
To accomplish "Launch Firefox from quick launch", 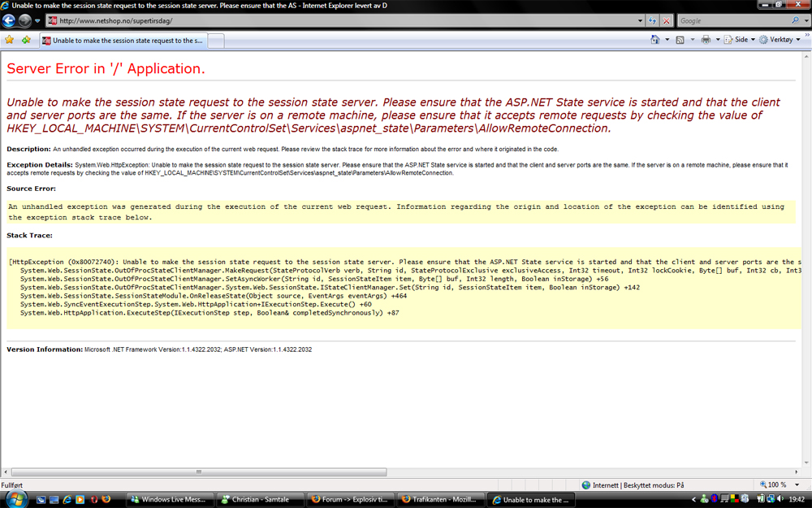I will point(106,500).
